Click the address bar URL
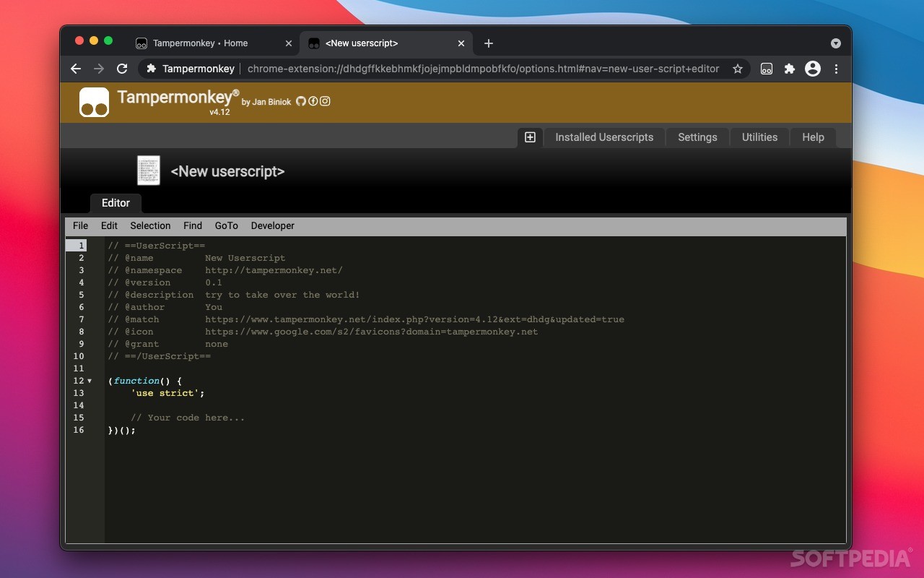924x578 pixels. point(483,69)
